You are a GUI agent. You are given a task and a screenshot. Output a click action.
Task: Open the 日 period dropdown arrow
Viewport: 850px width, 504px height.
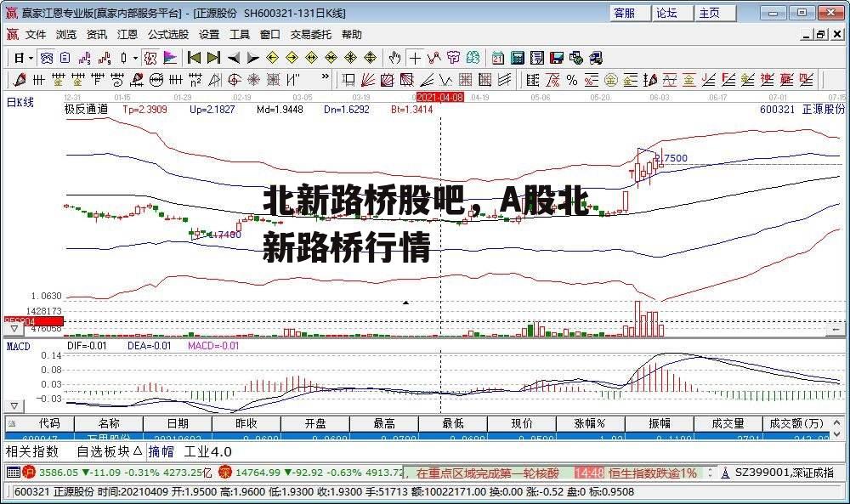pyautogui.click(x=31, y=58)
